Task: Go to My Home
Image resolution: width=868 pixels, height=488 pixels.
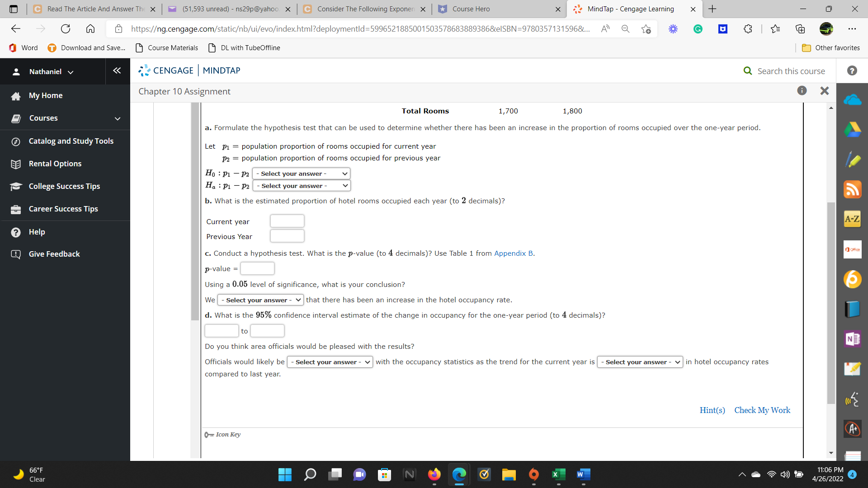Action: (45, 95)
